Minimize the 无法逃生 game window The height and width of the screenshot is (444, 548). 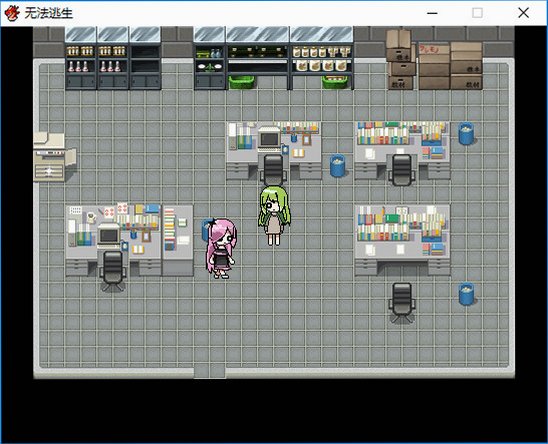pyautogui.click(x=432, y=13)
